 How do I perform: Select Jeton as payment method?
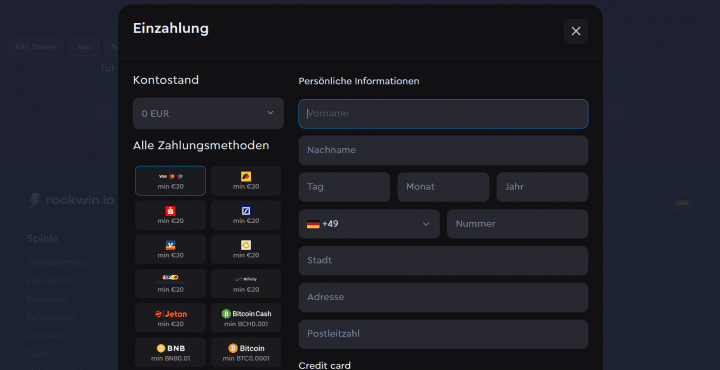[170, 318]
